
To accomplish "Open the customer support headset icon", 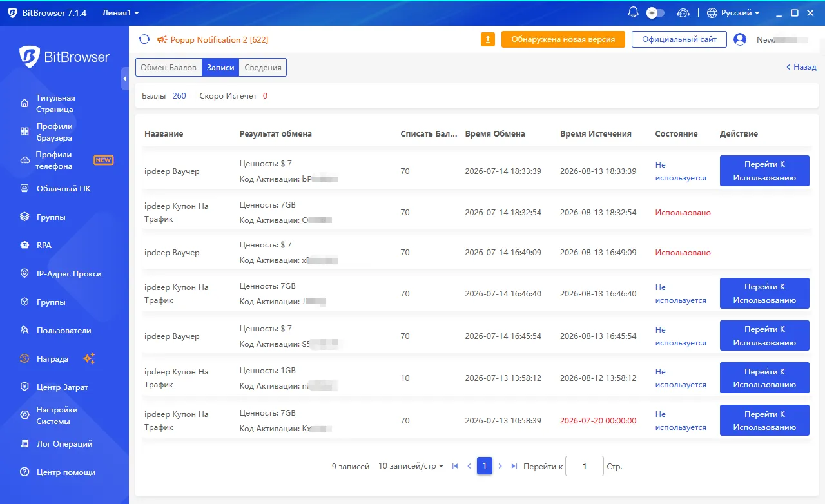I will coord(683,13).
